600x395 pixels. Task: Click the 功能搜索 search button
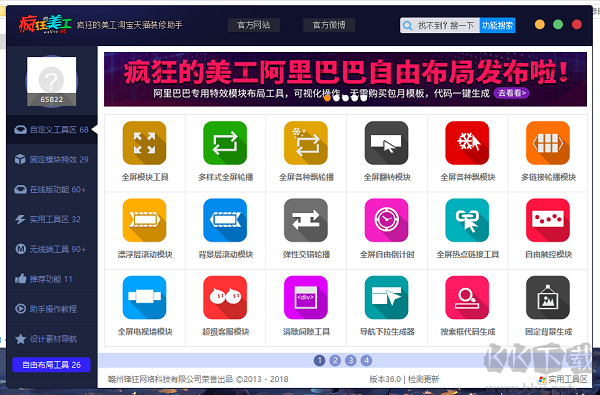[497, 26]
